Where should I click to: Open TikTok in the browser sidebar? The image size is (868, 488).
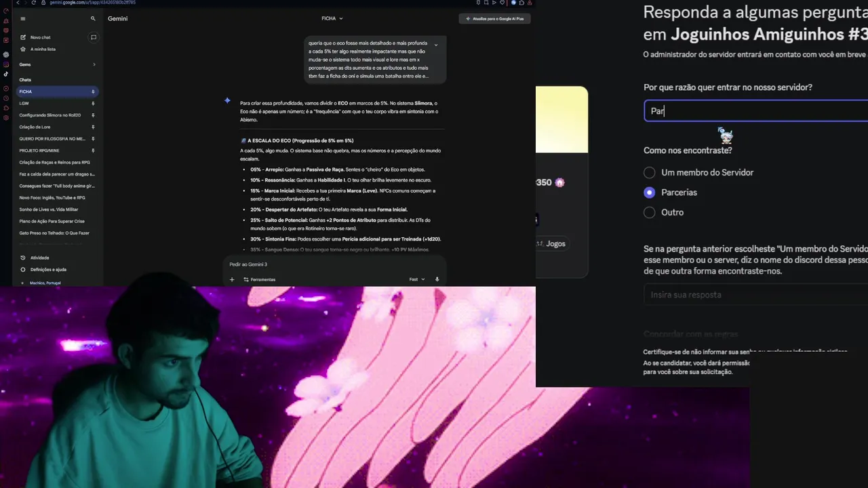6,74
